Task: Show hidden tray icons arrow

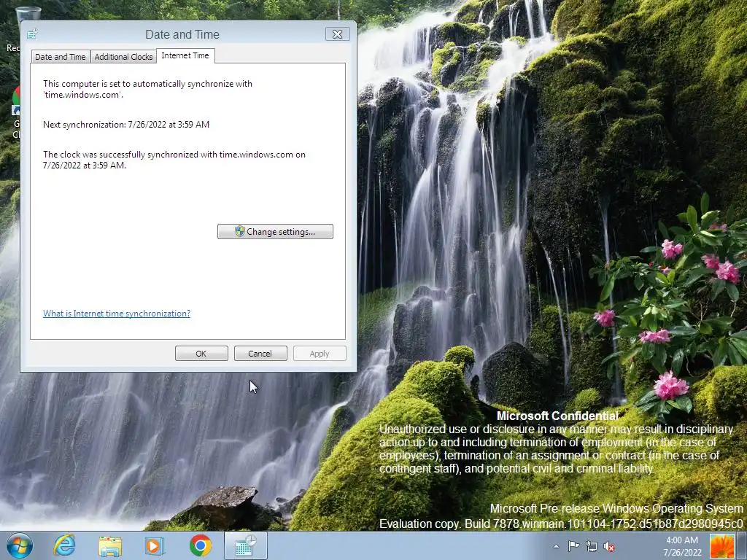Action: pos(556,546)
